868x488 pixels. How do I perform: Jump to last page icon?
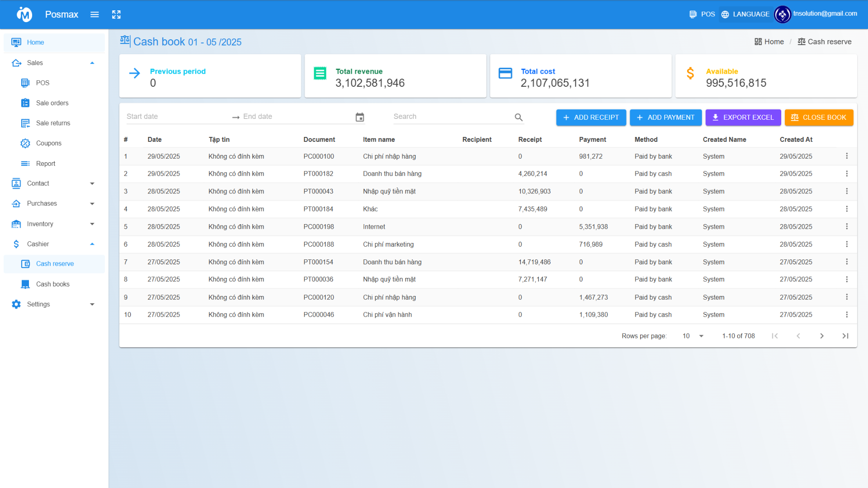[845, 336]
